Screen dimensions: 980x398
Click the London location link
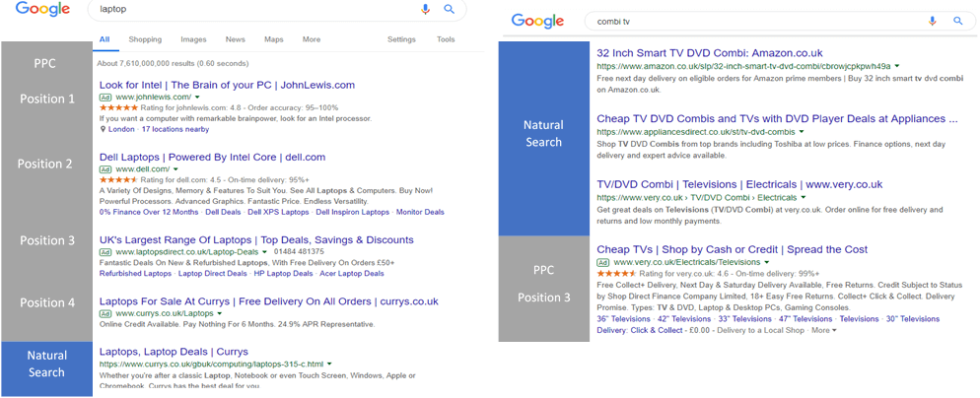click(121, 129)
